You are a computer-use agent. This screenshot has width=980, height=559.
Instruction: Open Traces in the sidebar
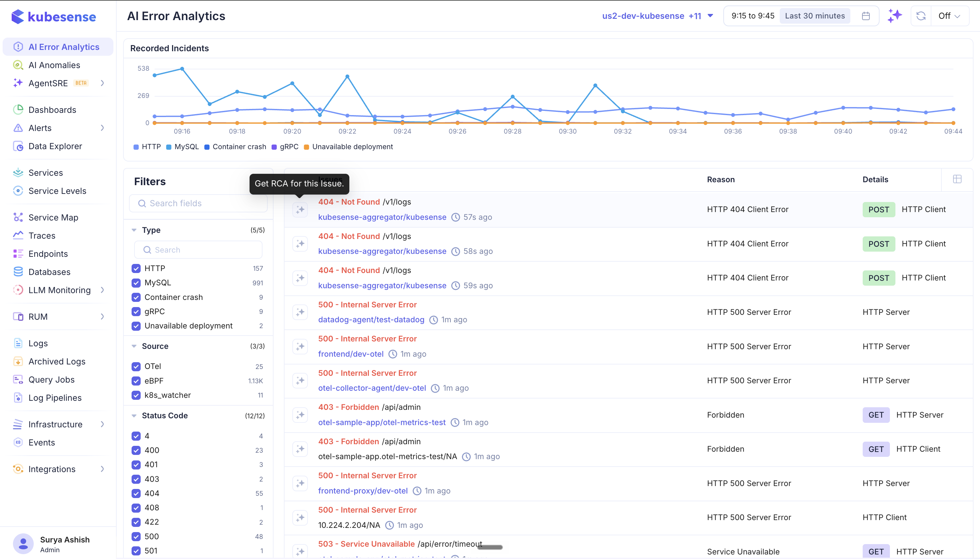pos(42,236)
